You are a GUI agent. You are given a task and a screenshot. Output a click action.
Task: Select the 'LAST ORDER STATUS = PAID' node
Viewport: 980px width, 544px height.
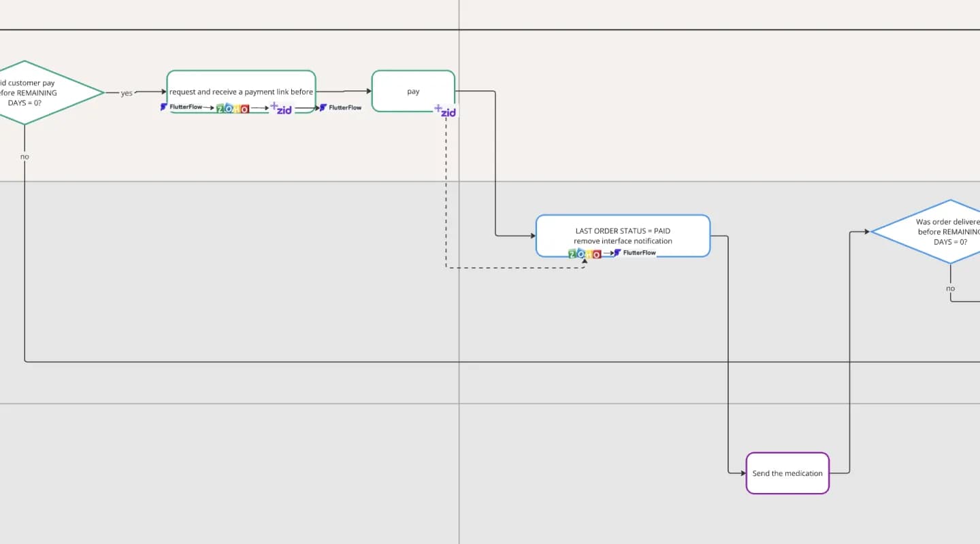click(623, 236)
